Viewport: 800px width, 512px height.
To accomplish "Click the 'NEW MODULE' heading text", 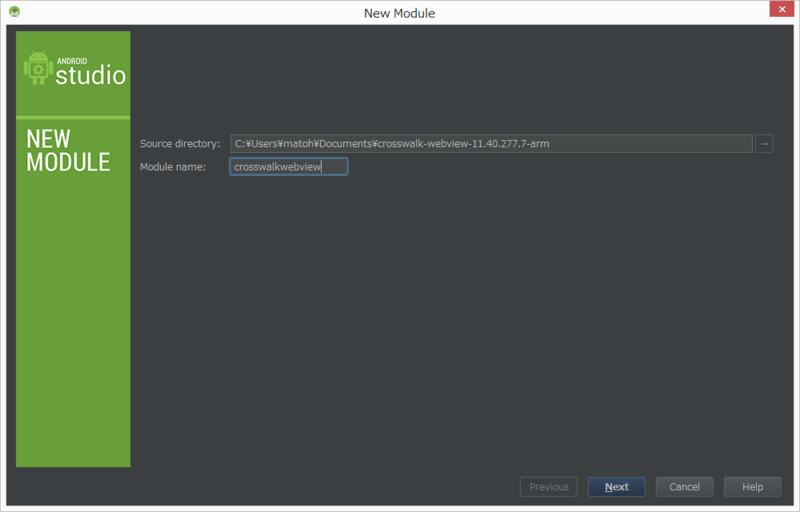I will coord(68,150).
